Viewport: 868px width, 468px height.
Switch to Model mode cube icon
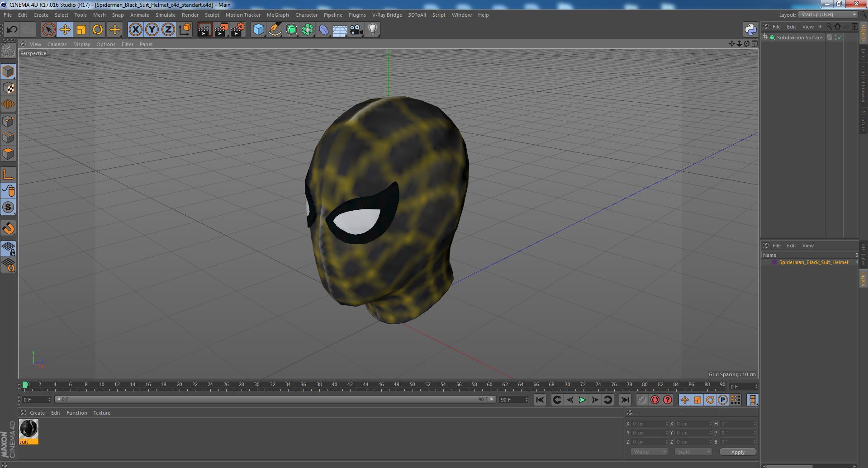tap(8, 71)
